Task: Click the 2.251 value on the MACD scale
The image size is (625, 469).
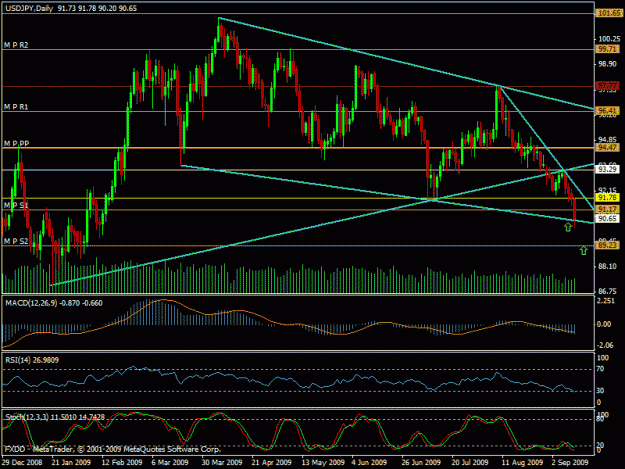Action: 606,300
